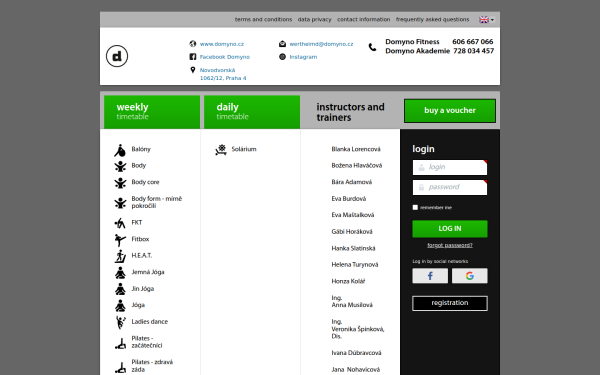Select instructor Blanka Lorencová

[356, 149]
